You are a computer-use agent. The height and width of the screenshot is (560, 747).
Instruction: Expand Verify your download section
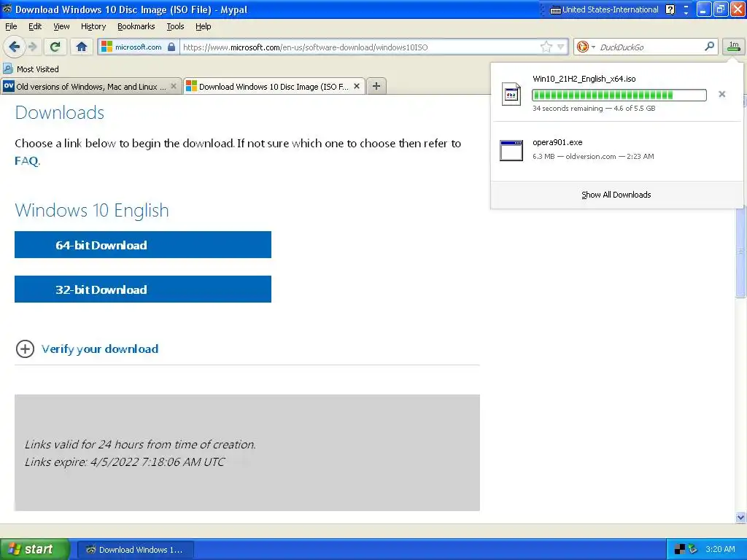click(25, 349)
